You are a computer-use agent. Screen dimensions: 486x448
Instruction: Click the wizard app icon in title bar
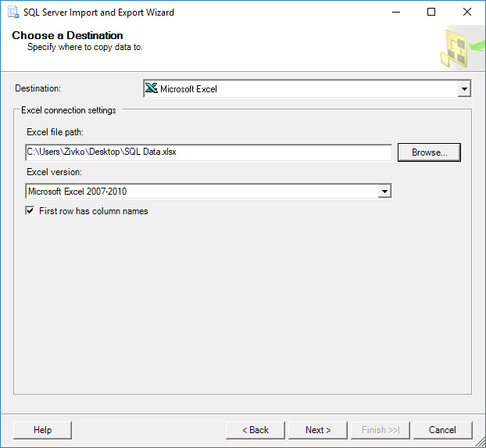click(x=13, y=12)
